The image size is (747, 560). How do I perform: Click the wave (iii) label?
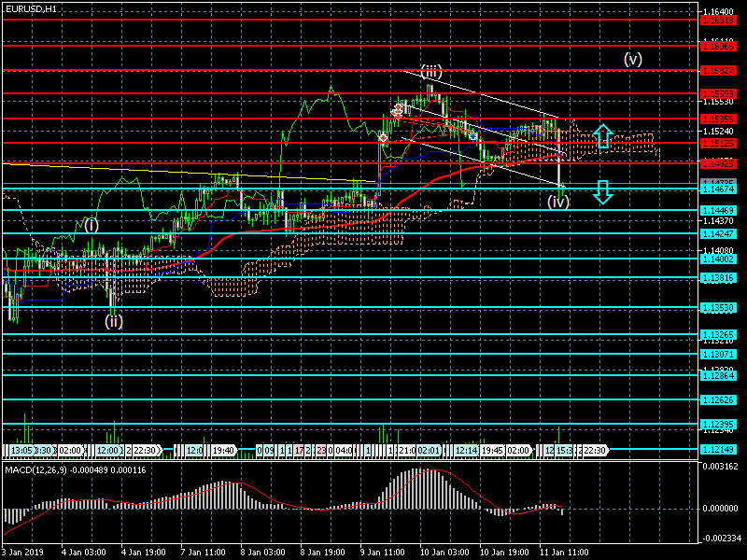(x=430, y=72)
